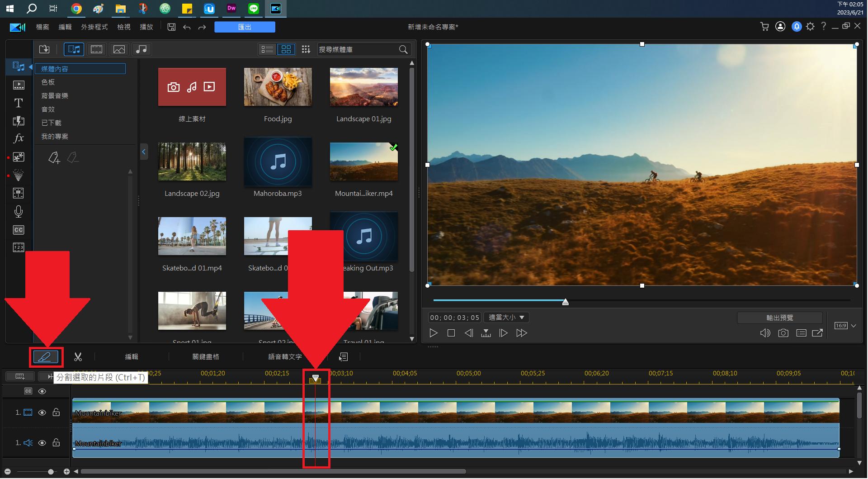Open the 檔案 menu

pos(42,27)
